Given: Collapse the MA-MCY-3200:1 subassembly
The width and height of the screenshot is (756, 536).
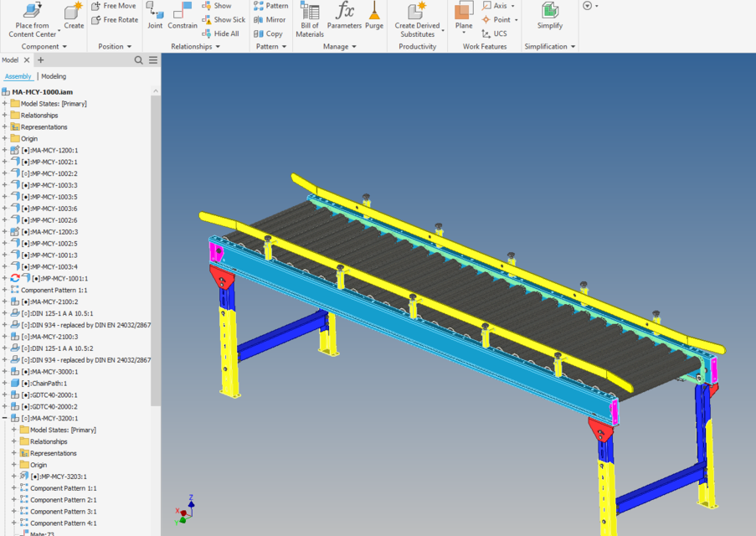Looking at the screenshot, I should pos(7,417).
